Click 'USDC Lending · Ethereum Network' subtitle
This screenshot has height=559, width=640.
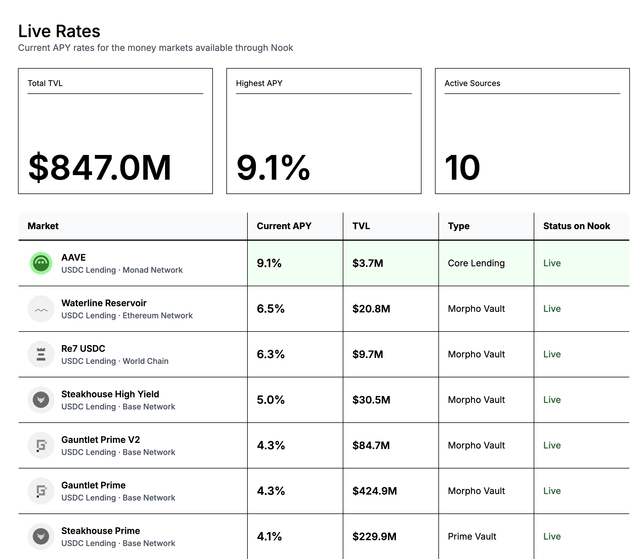[x=127, y=315]
